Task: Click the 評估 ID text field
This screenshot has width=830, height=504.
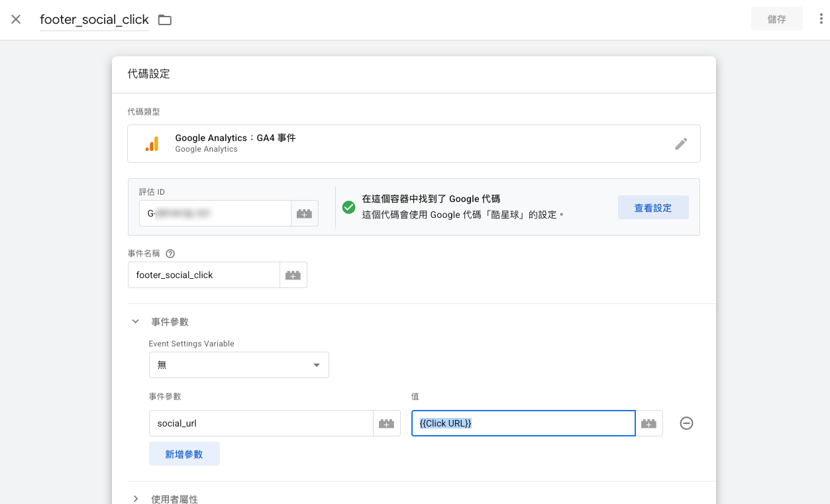Action: (215, 213)
